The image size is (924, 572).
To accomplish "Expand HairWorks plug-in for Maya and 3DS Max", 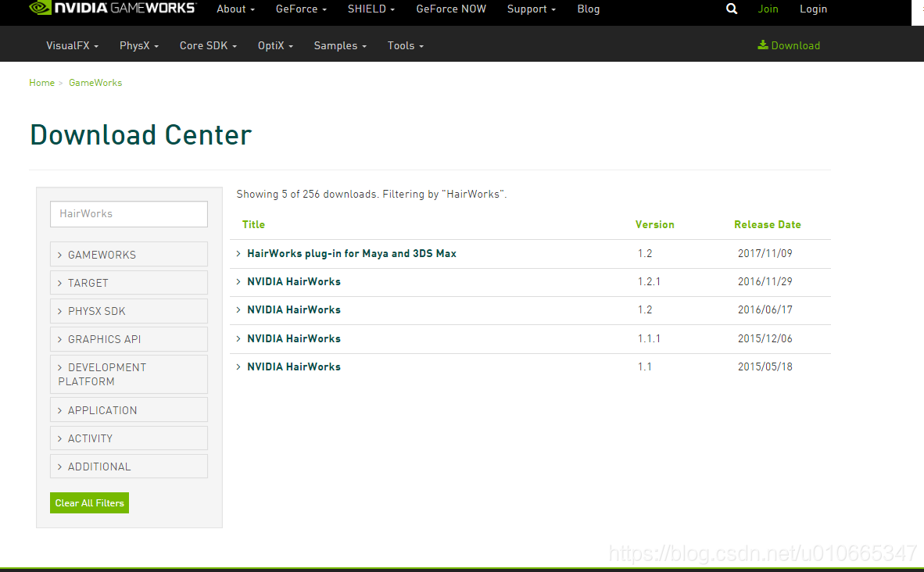I will point(351,253).
